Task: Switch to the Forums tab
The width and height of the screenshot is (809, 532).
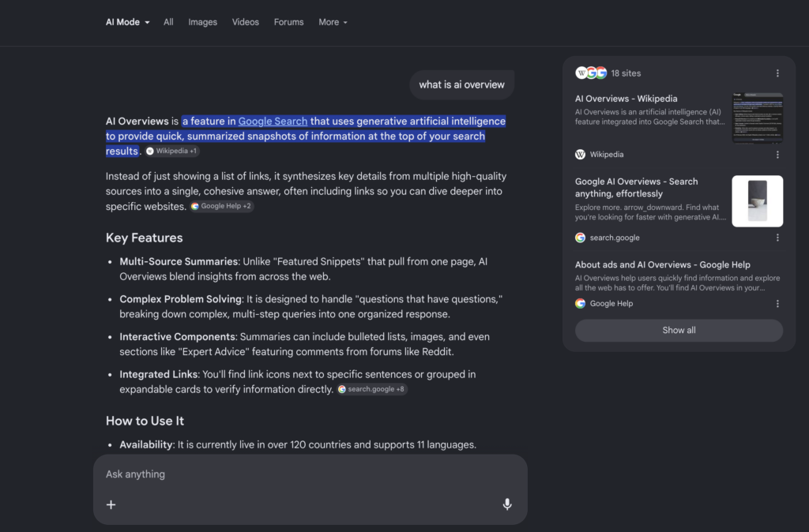Action: (289, 22)
